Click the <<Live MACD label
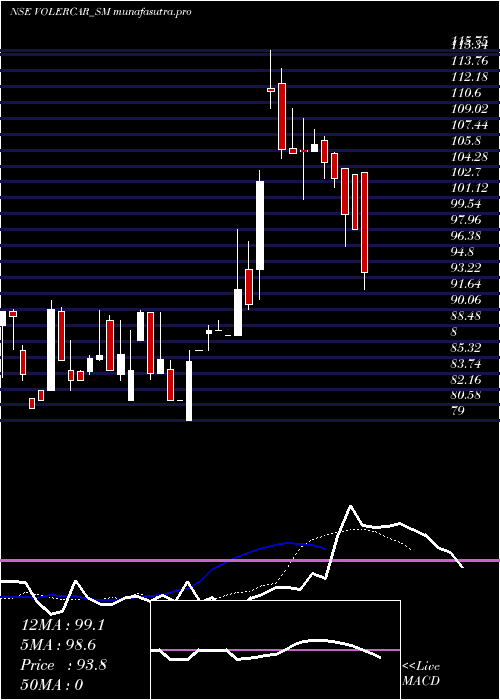The image size is (500, 700). click(x=421, y=674)
